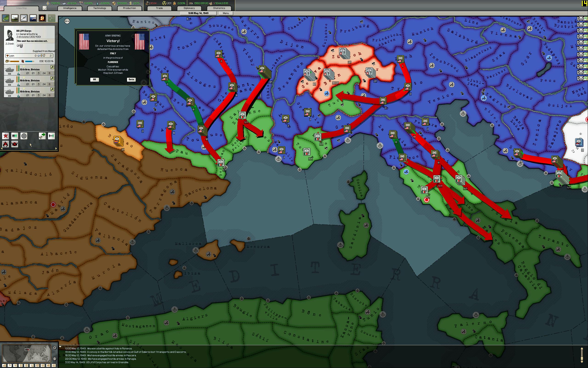Switch to the seventh minimap mode button
This screenshot has height=368, width=588.
point(37,365)
